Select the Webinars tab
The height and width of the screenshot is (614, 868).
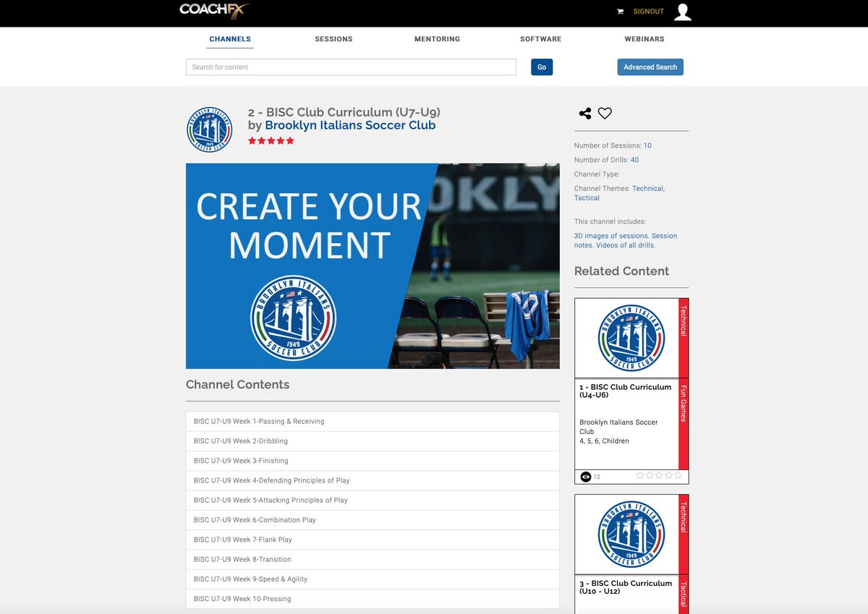pos(644,39)
